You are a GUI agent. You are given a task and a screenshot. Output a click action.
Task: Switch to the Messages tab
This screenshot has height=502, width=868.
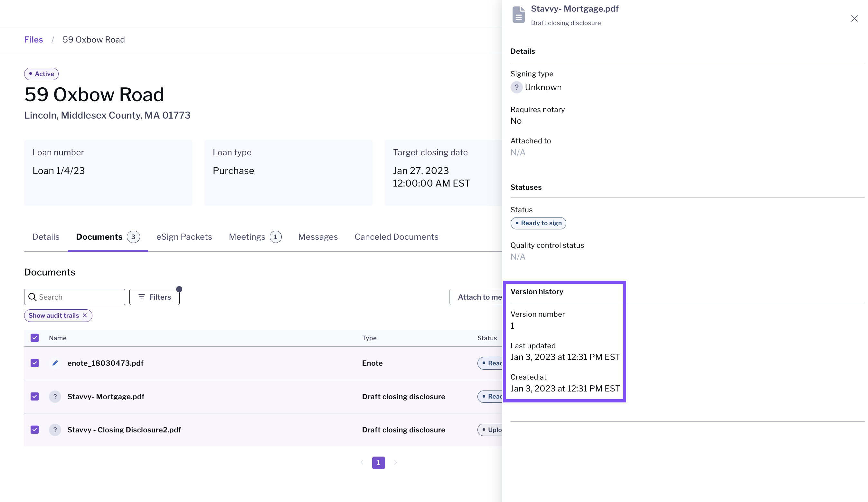tap(317, 237)
